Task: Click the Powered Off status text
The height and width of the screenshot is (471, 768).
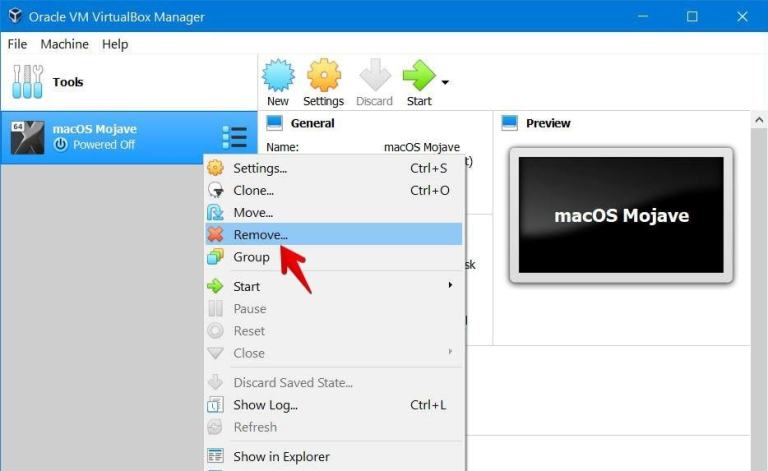Action: pos(104,144)
